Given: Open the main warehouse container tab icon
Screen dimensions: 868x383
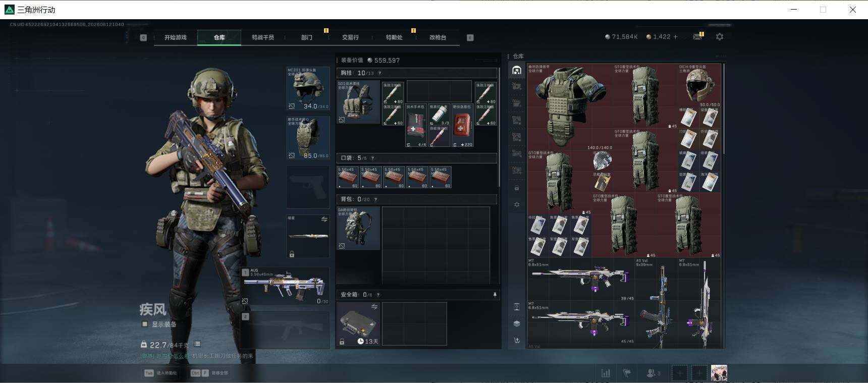Looking at the screenshot, I should click(x=517, y=71).
